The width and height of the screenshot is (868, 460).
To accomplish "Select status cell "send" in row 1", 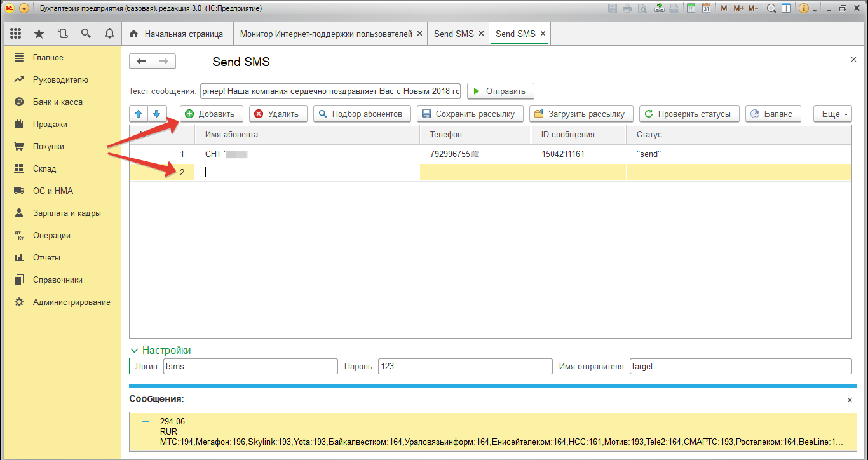I will (739, 154).
